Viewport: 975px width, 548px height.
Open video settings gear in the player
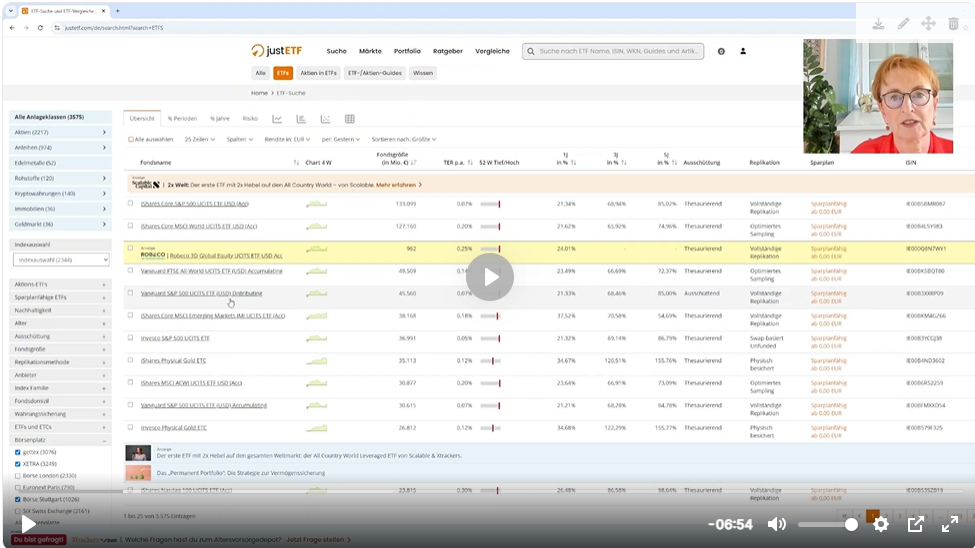point(880,524)
